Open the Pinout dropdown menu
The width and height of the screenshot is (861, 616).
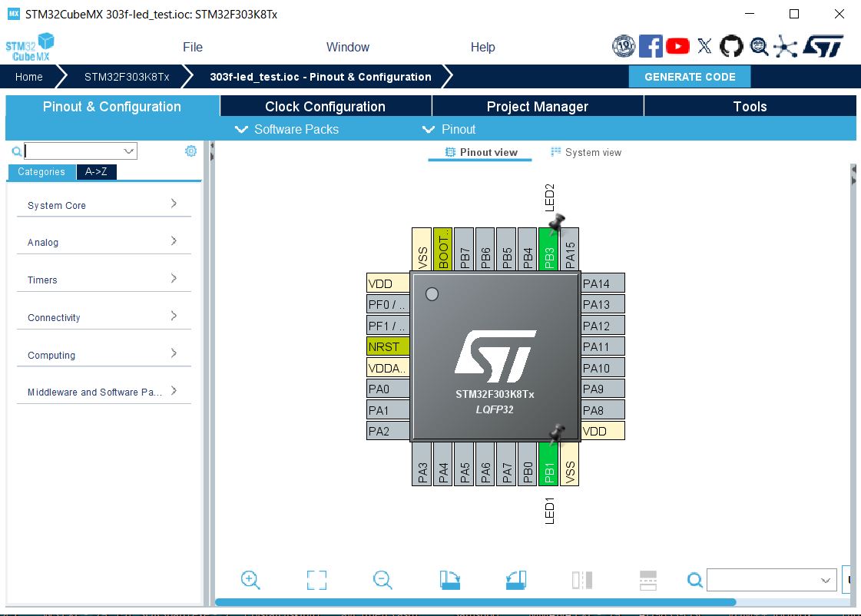(449, 130)
